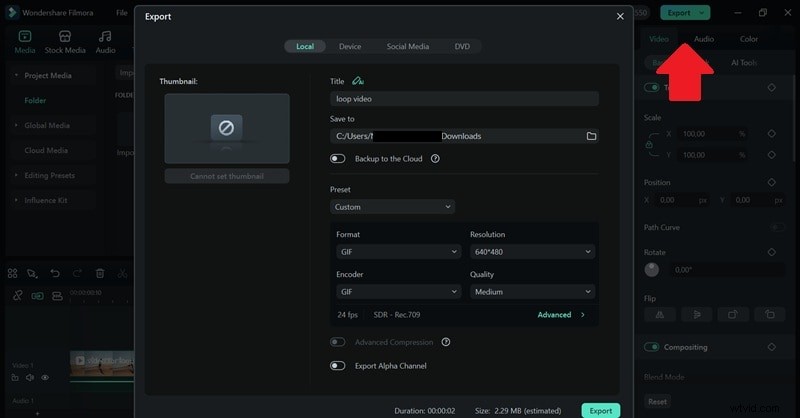800x418 pixels.
Task: Open the Quality dropdown set to Medium
Action: point(531,292)
